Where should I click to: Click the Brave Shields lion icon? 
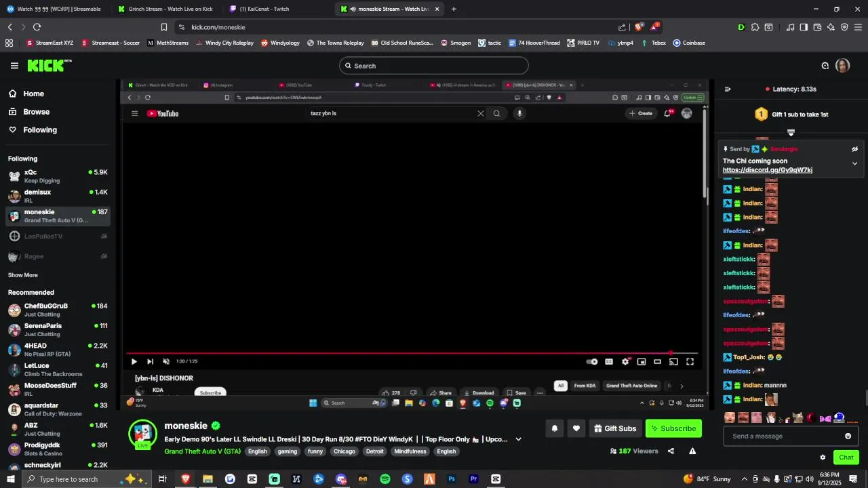point(638,27)
